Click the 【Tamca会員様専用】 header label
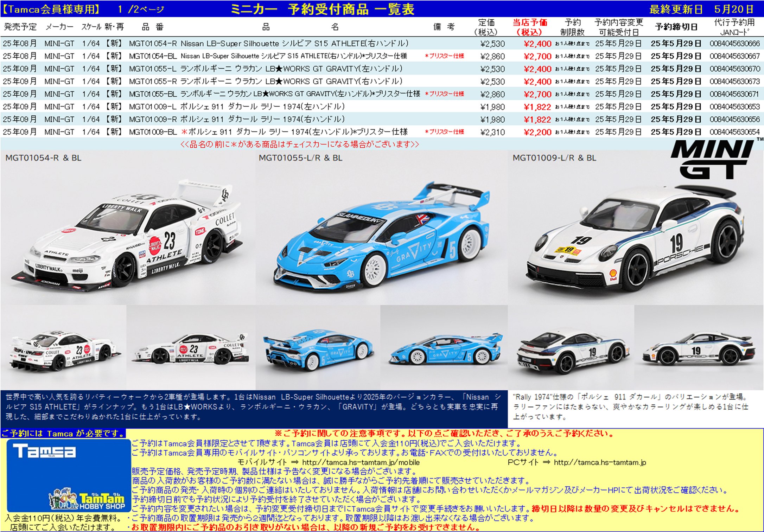764x532 pixels. pyautogui.click(x=51, y=9)
